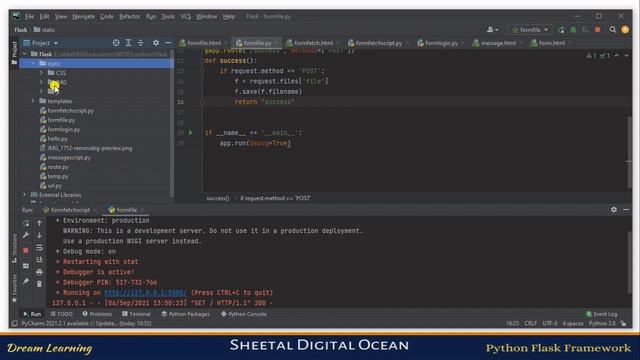This screenshot has width=640, height=360.
Task: Click the red Stop icon in top toolbar
Action: click(x=598, y=30)
